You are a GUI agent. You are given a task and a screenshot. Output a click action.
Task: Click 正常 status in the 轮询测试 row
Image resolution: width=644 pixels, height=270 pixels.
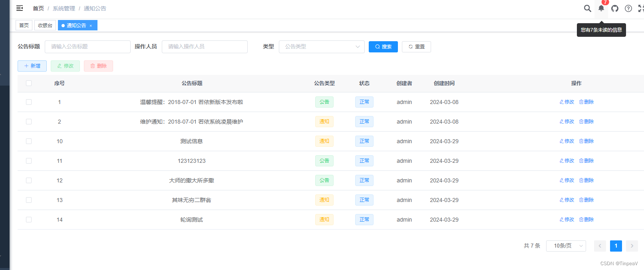(x=364, y=220)
